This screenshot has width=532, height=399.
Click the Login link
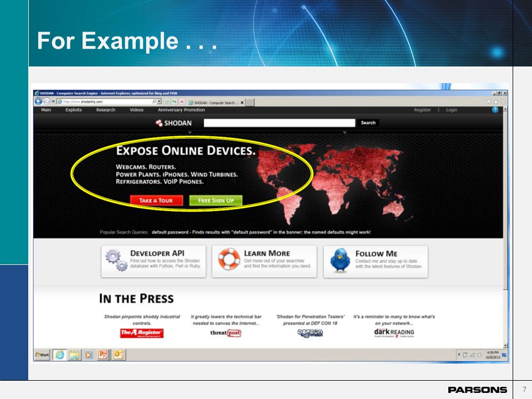[451, 110]
